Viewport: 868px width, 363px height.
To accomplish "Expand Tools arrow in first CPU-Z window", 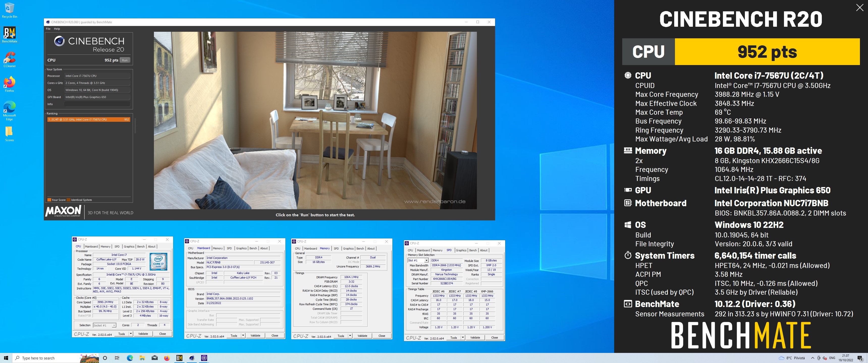I will point(131,334).
